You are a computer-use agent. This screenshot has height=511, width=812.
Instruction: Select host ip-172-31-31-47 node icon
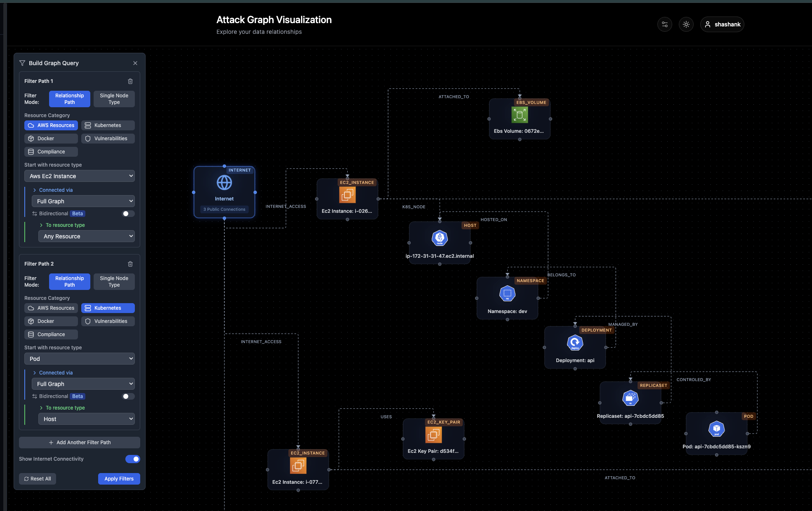440,238
